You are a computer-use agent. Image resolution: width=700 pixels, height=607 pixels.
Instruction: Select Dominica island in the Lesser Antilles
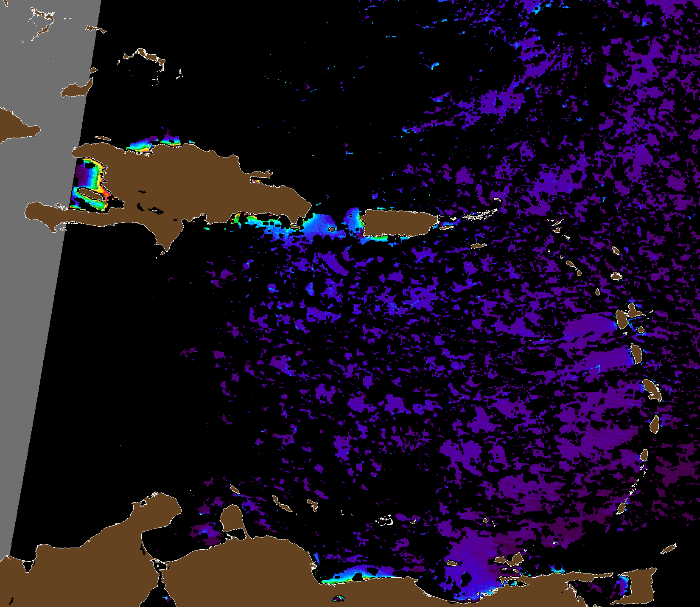pos(636,353)
